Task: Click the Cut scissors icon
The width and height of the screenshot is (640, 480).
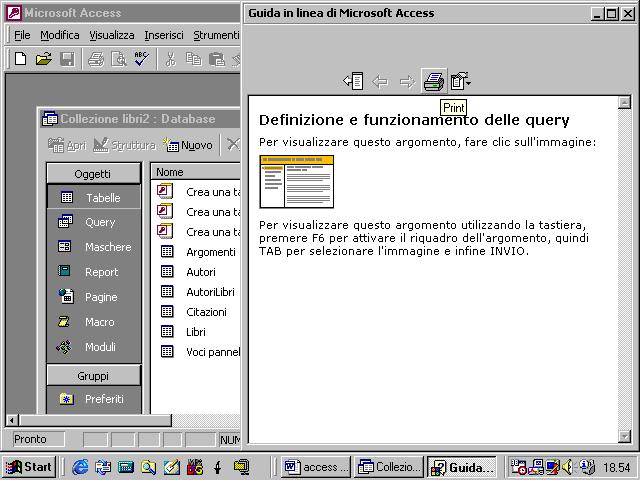Action: tap(171, 59)
